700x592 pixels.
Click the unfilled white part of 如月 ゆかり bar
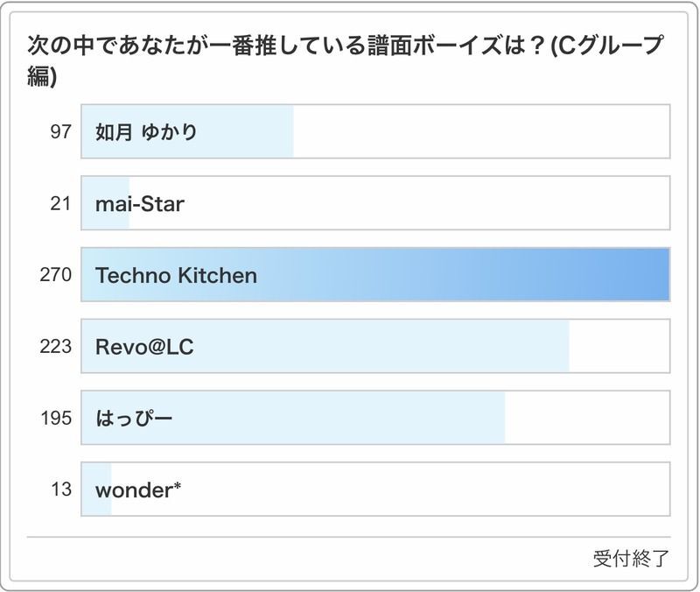[481, 132]
